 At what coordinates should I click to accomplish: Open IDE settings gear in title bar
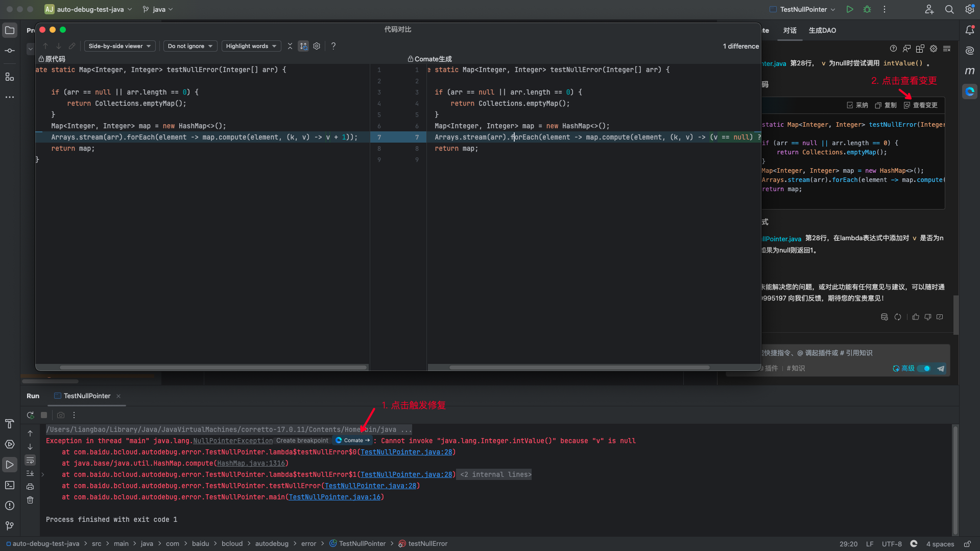[x=969, y=9]
